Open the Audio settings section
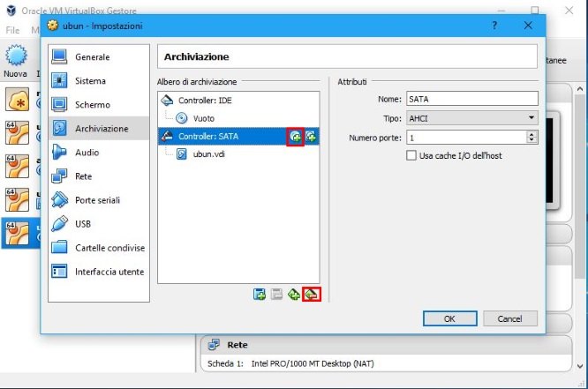The height and width of the screenshot is (389, 588). [x=87, y=153]
